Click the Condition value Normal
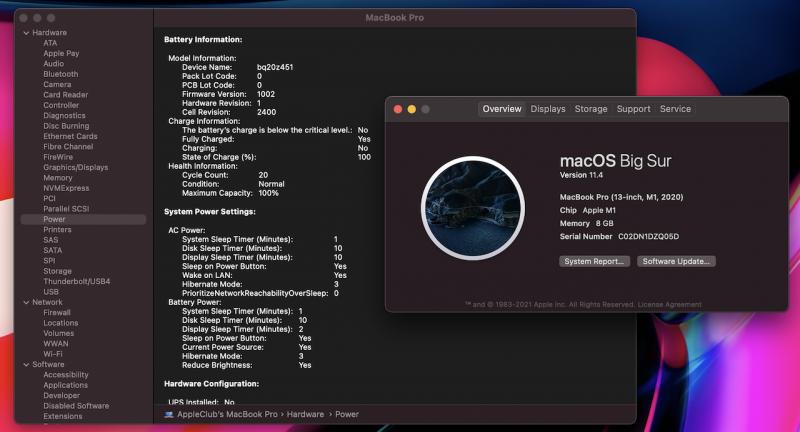Image resolution: width=800 pixels, height=432 pixels. [271, 184]
